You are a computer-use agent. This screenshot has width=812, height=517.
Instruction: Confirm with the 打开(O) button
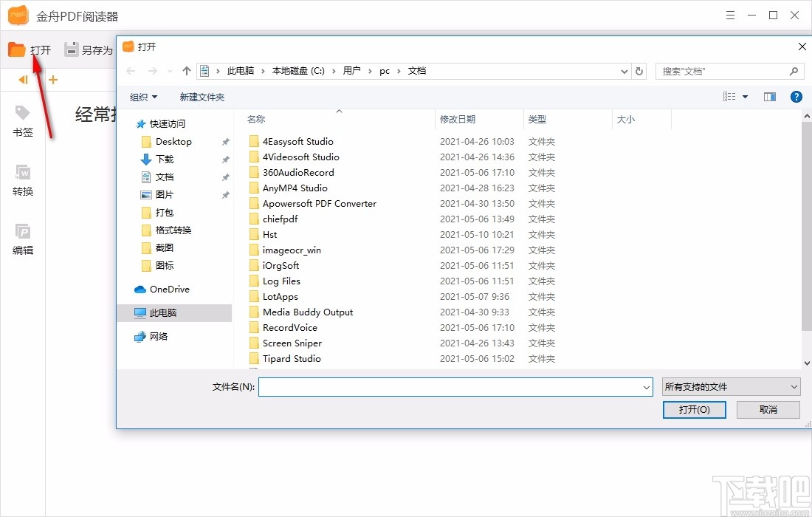(x=694, y=409)
